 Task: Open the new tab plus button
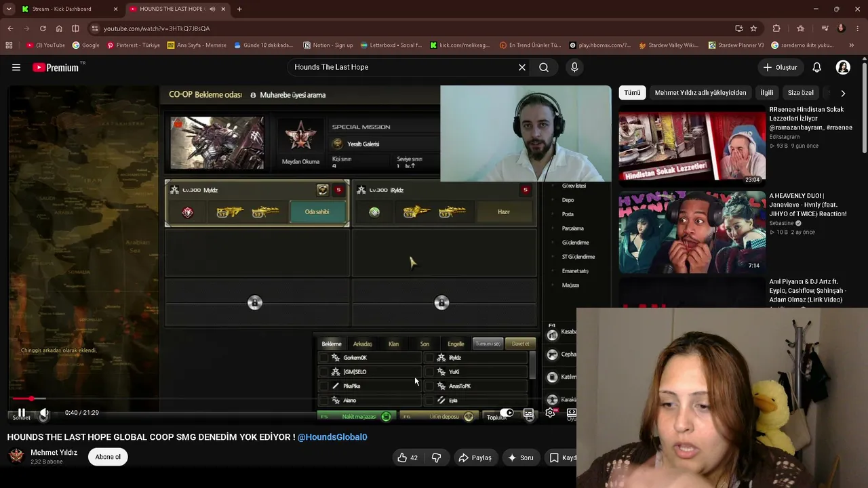(x=239, y=9)
